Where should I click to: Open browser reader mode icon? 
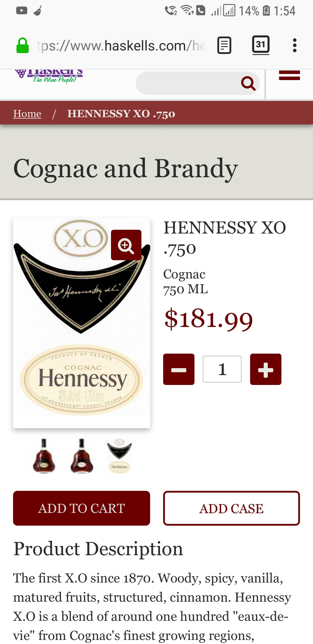coord(224,46)
